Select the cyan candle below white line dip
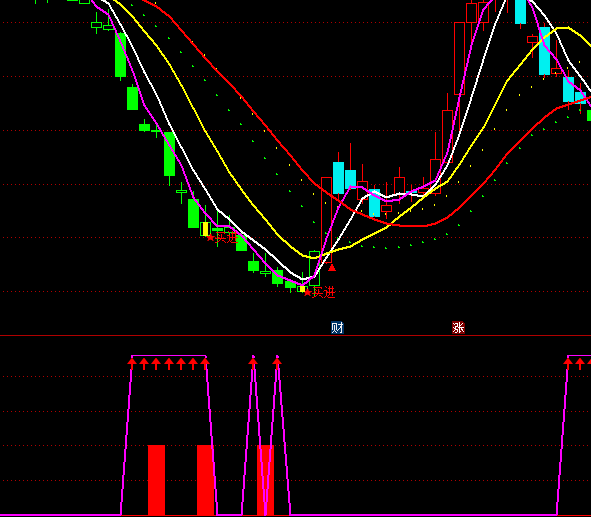The image size is (591, 517). pos(374,203)
